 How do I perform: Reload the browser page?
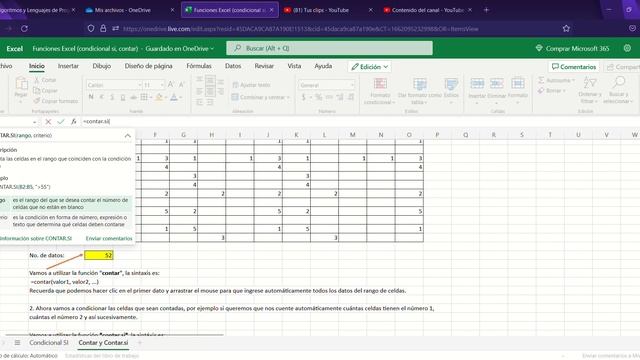24,29
